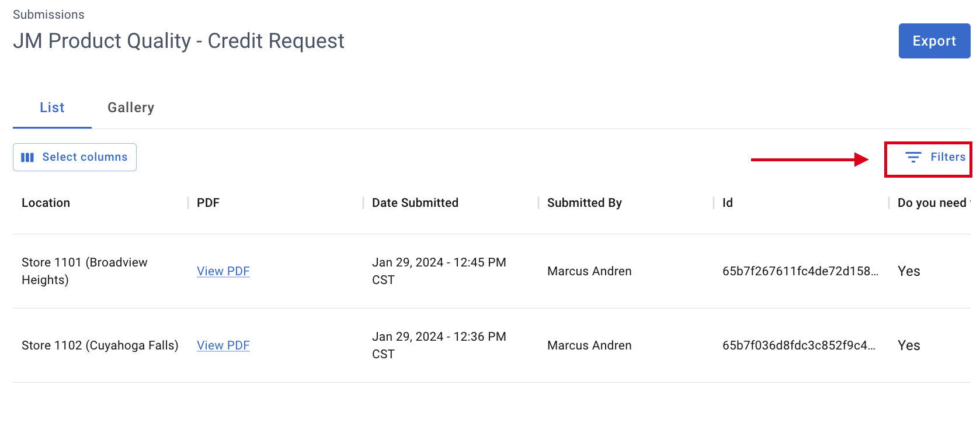Click the PDF column header

click(208, 203)
